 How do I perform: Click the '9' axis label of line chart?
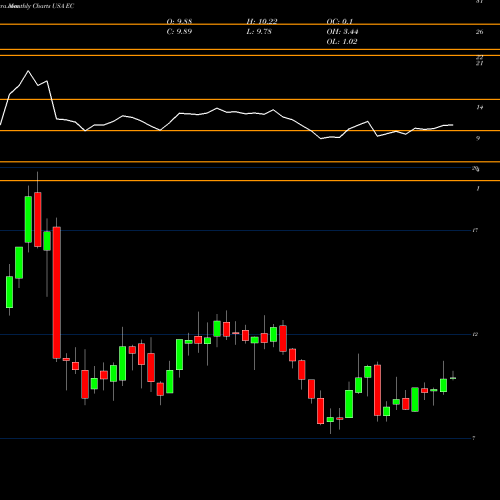pos(478,138)
